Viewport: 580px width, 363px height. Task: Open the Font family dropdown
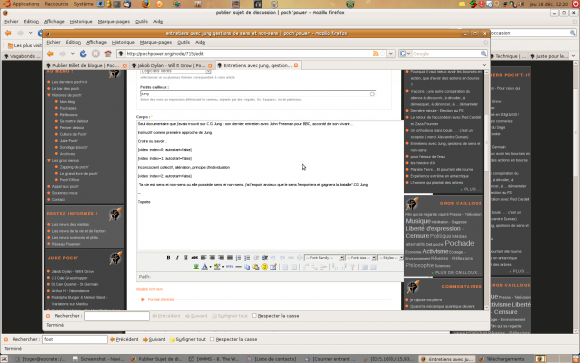pyautogui.click(x=324, y=258)
